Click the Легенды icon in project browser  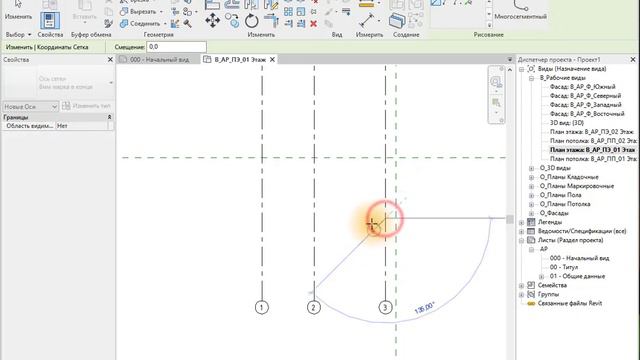click(531, 222)
